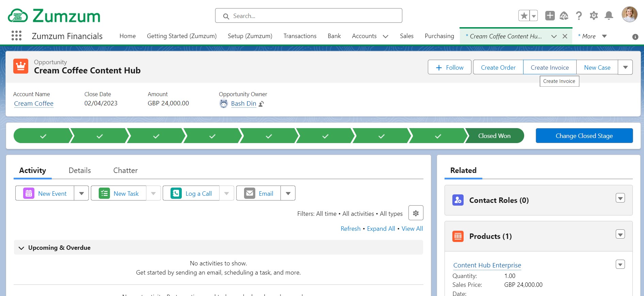Open Setup (Zumzum) tab
The image size is (644, 296).
click(250, 36)
